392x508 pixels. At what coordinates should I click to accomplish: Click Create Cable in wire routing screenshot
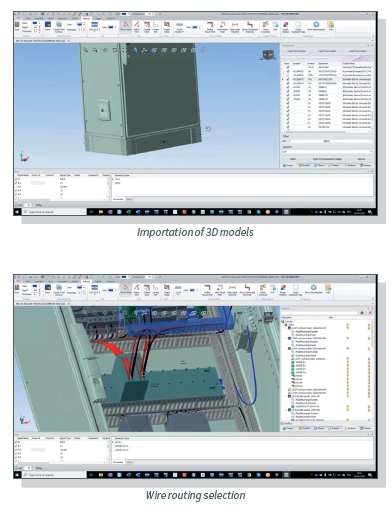pos(167,289)
